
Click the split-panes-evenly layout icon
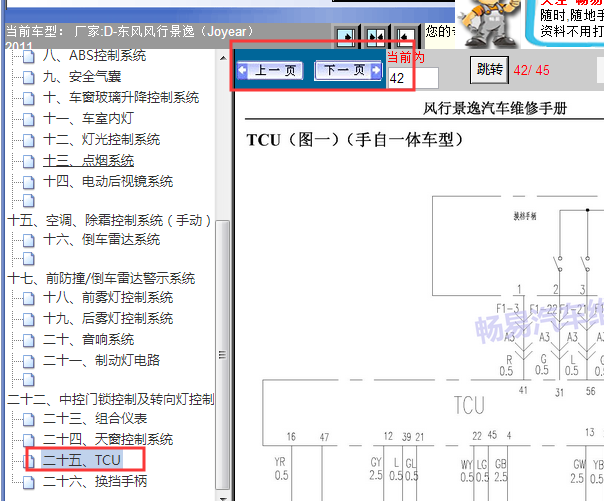coord(375,37)
